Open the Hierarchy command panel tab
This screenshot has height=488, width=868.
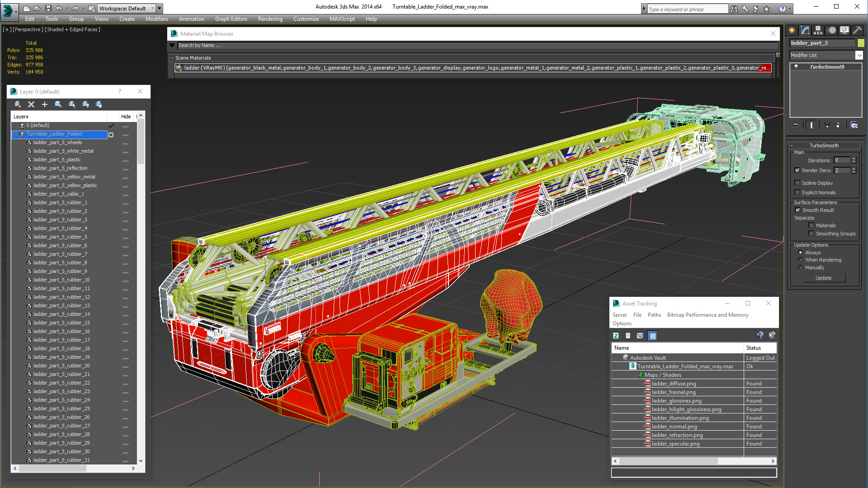(818, 30)
